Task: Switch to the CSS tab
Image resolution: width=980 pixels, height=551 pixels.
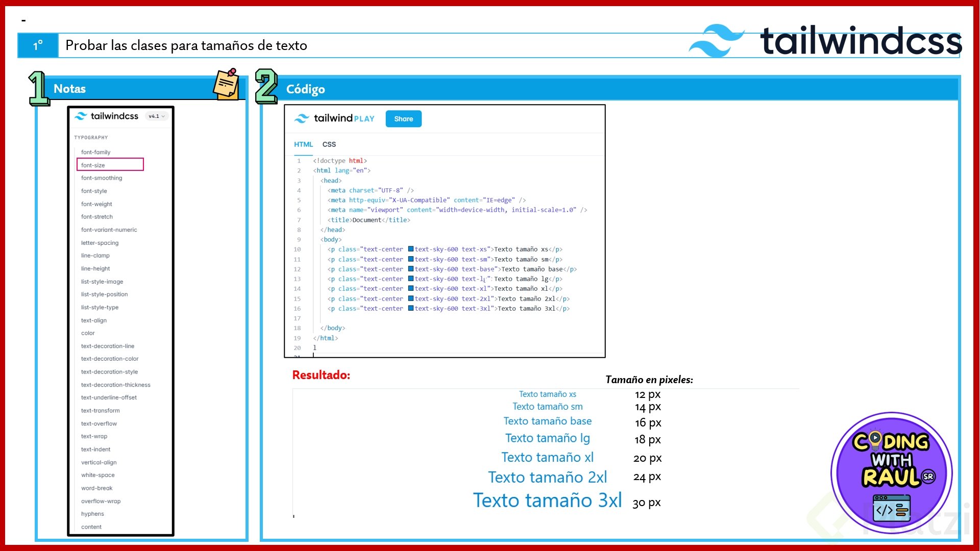Action: (x=329, y=144)
